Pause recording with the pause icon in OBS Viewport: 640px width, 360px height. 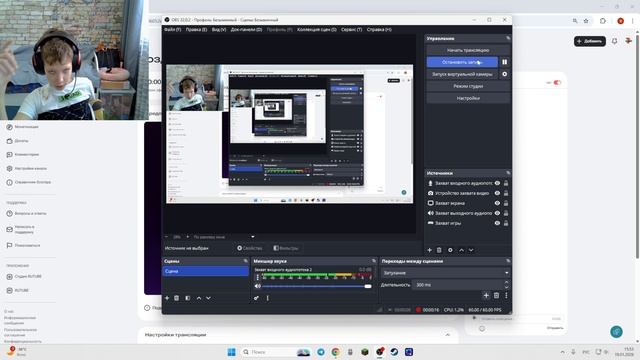click(x=504, y=62)
